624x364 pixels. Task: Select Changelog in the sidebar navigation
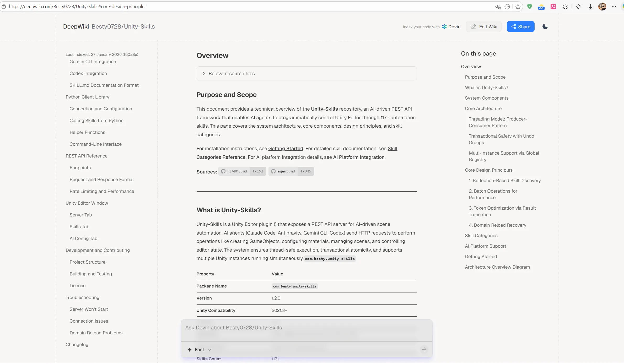point(77,345)
